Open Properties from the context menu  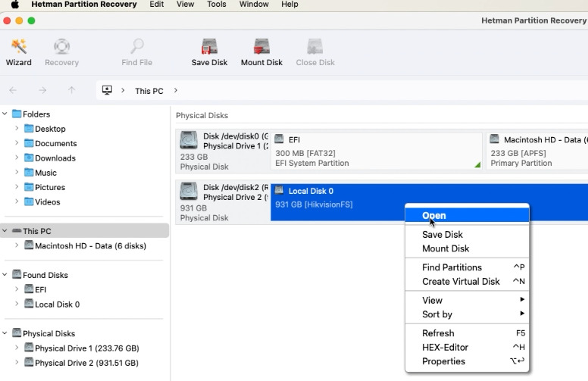click(467, 361)
